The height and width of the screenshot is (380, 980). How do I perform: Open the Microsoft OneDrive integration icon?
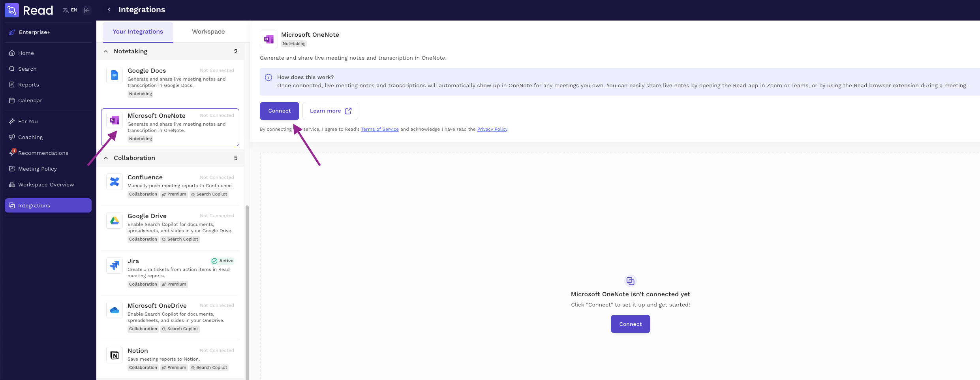(x=115, y=310)
